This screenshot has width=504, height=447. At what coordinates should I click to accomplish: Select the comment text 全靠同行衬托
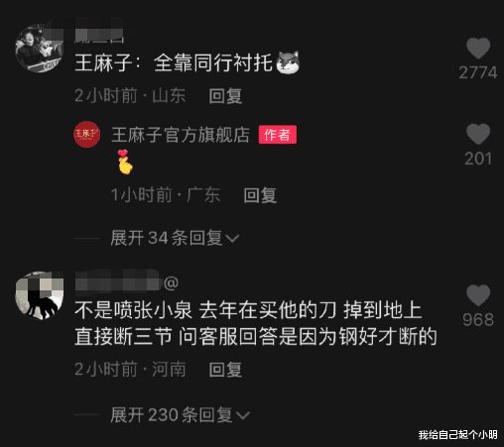(213, 62)
